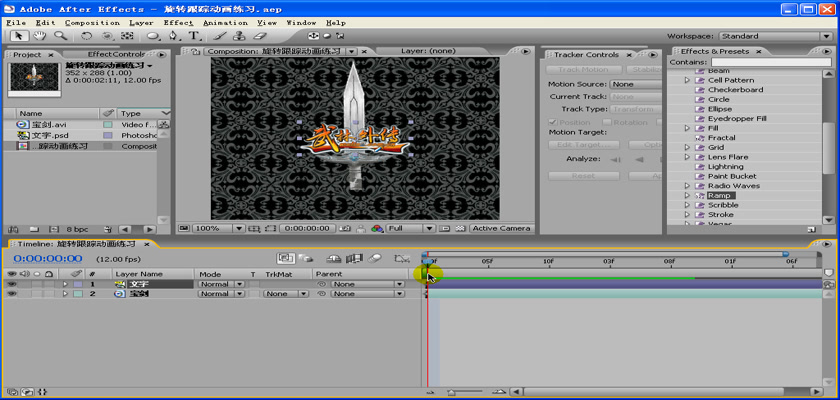Click the shy layers icon in timeline

(x=334, y=259)
